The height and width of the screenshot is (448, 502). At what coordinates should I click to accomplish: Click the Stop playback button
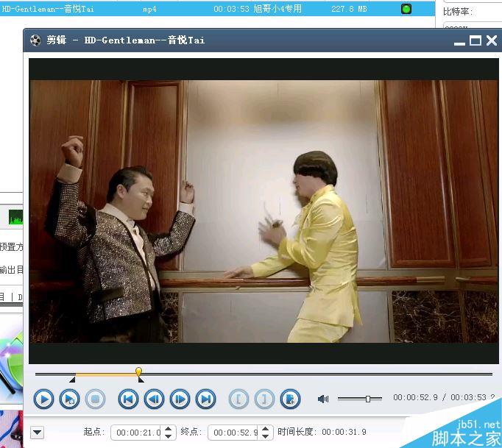coord(96,399)
